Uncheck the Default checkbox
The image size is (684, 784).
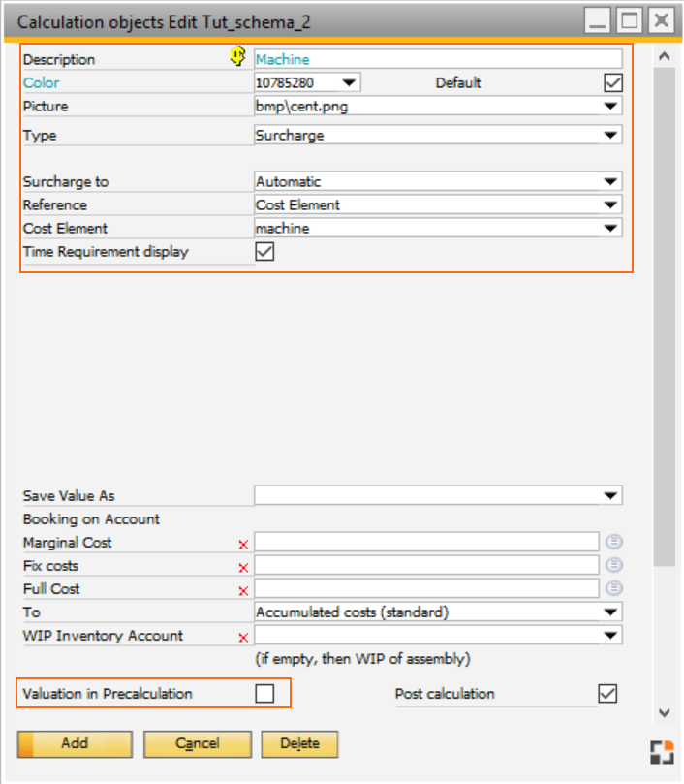tap(612, 82)
